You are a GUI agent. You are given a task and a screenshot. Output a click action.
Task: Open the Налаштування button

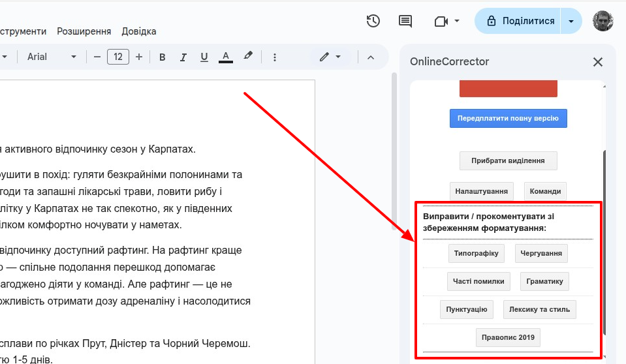pos(482,191)
